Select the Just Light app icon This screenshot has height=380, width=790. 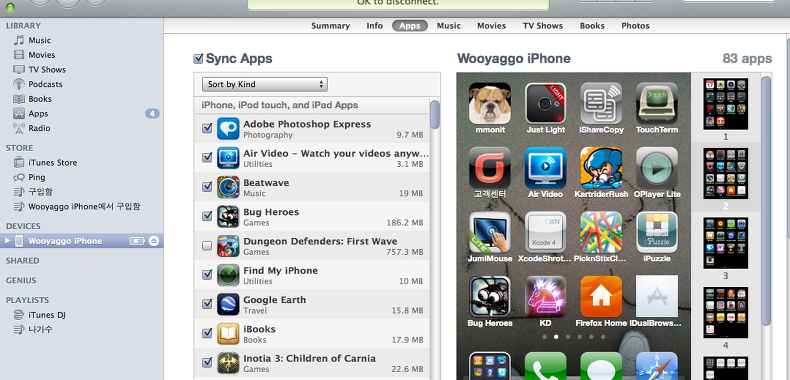click(545, 103)
